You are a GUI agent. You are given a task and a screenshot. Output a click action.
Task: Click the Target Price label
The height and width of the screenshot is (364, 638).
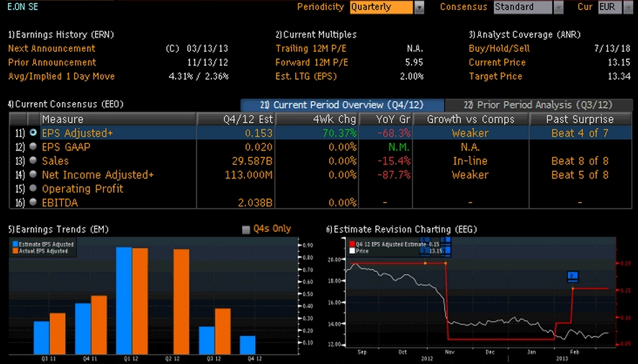click(x=495, y=76)
